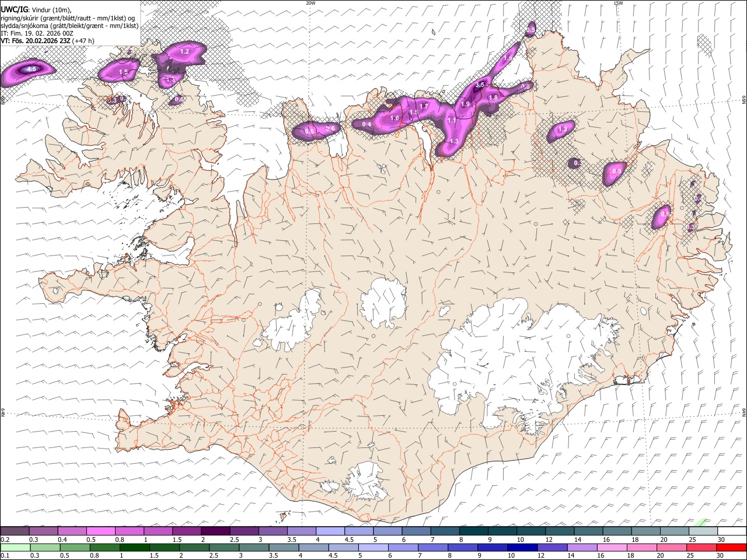Click the 1.7 precipitation value on the map
The height and width of the screenshot is (560, 747).
pos(424,106)
